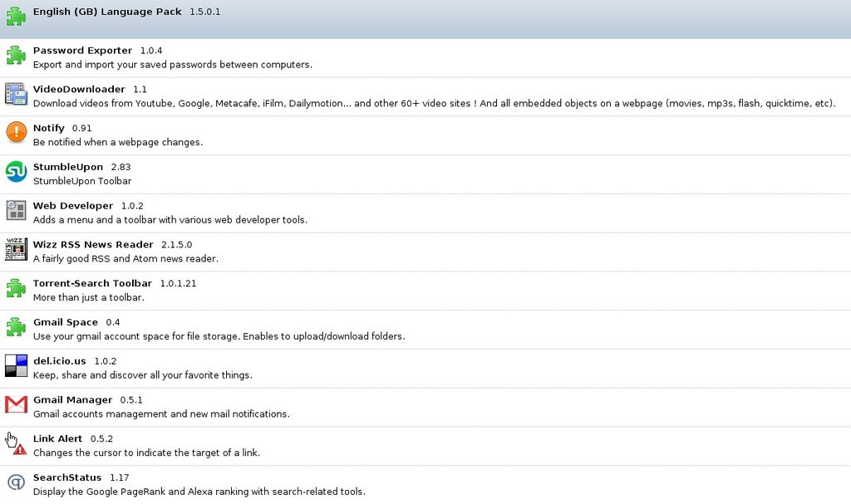Click the Wizz RSS newspaper icon

pyautogui.click(x=16, y=249)
